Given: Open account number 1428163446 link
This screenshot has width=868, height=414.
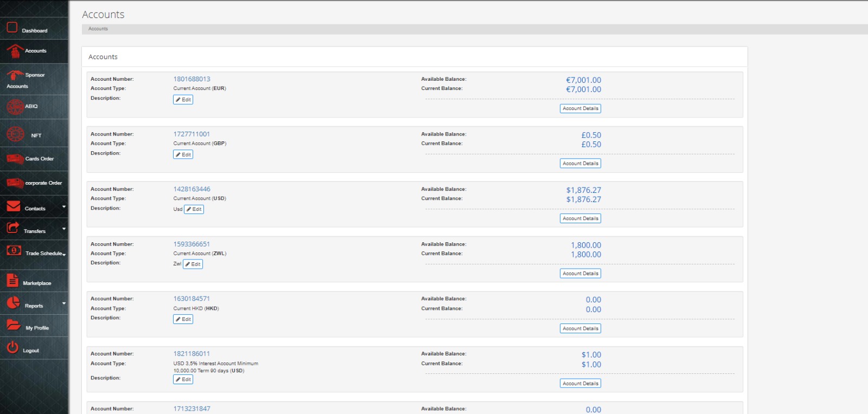Looking at the screenshot, I should [192, 189].
